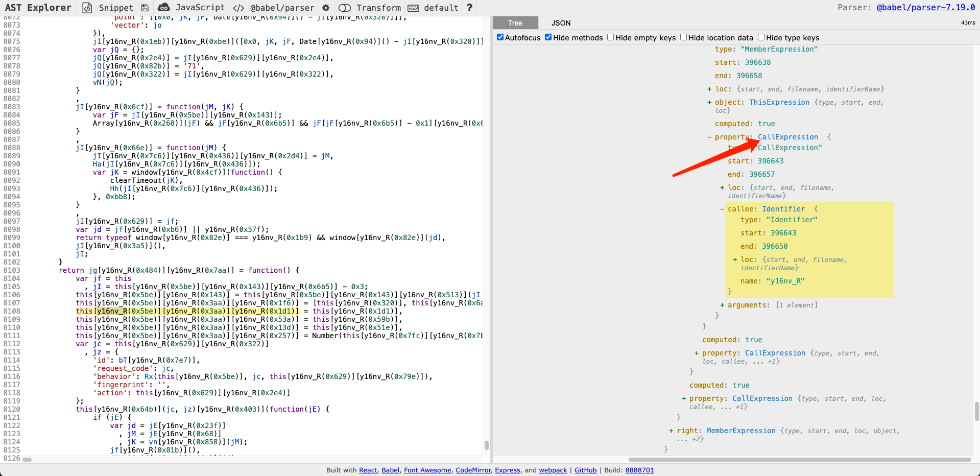Uncheck the Autofocus checkbox
Viewport: 980px width, 476px height.
tap(500, 37)
